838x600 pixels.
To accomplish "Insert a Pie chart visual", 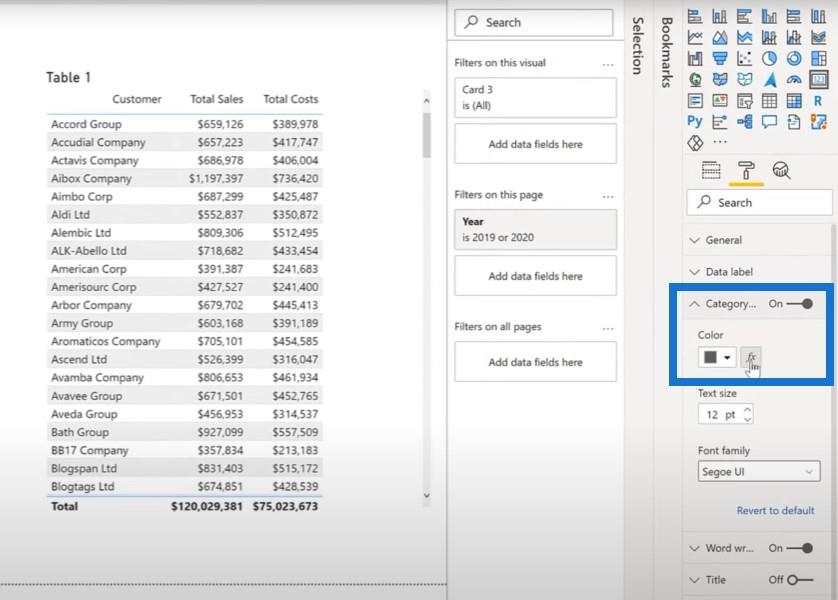I will click(769, 58).
